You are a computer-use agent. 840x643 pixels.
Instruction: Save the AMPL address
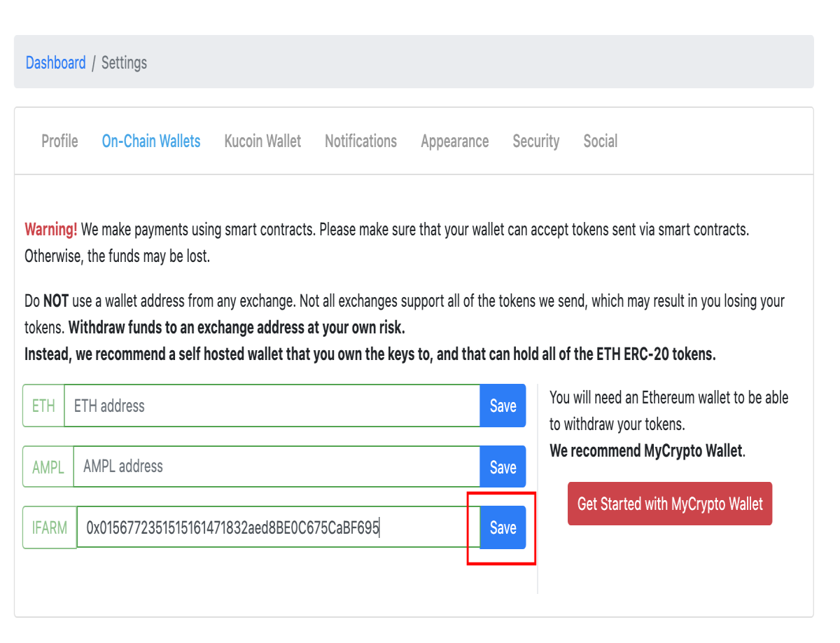pyautogui.click(x=503, y=466)
